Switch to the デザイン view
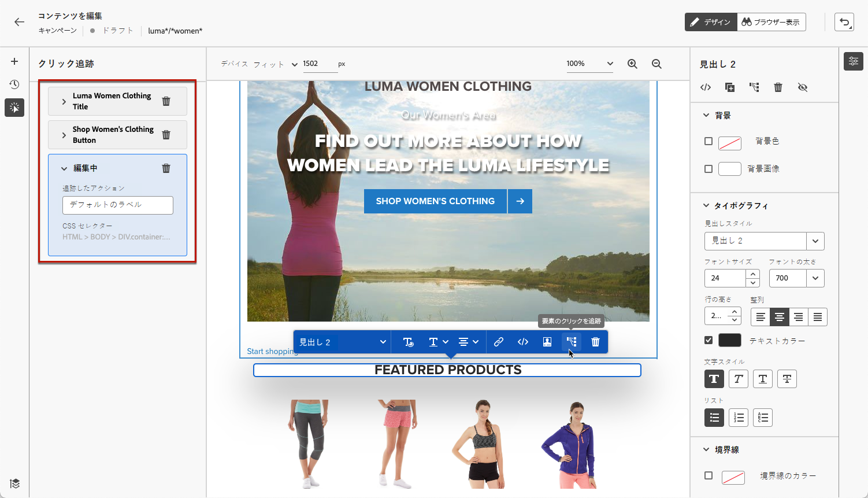868x498 pixels. (x=711, y=22)
